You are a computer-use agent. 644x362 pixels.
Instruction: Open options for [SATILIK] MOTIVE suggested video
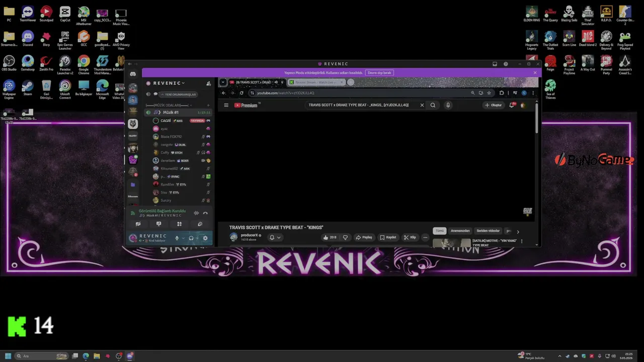[522, 241]
